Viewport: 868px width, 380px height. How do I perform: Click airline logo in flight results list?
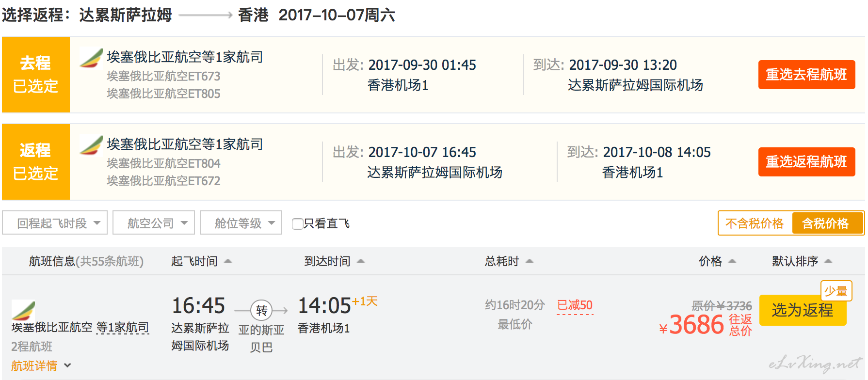pyautogui.click(x=23, y=310)
